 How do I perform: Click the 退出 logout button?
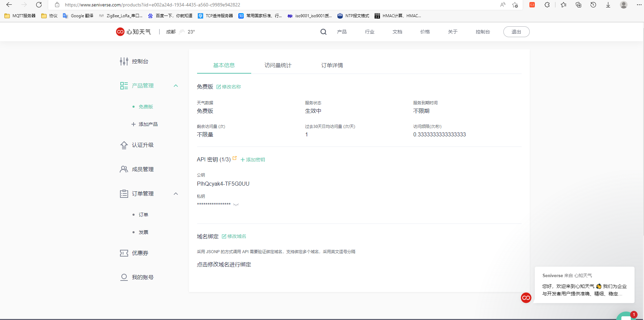(x=516, y=31)
